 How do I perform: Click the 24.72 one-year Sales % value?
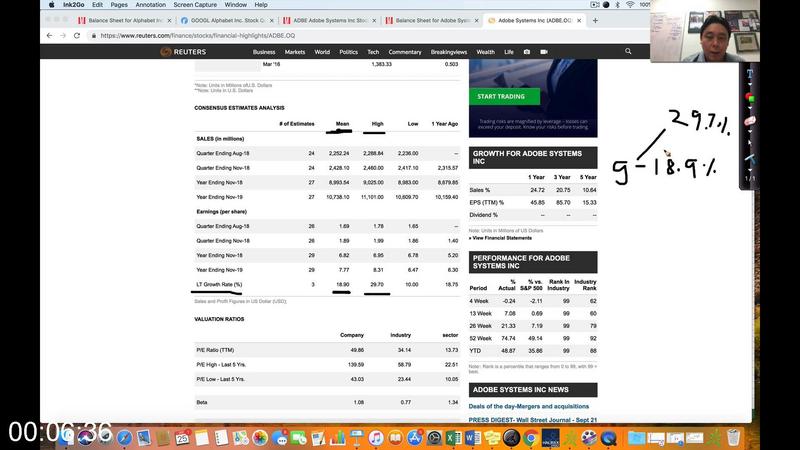pyautogui.click(x=537, y=190)
